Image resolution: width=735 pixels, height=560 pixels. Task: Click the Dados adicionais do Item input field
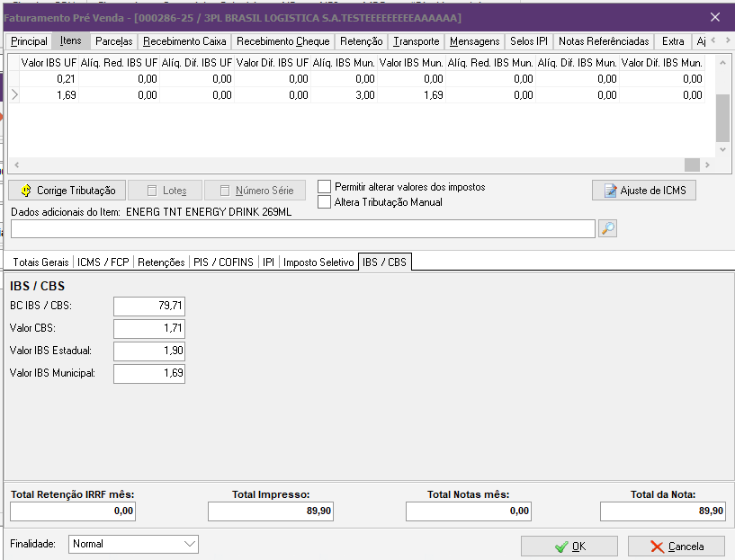(x=303, y=228)
